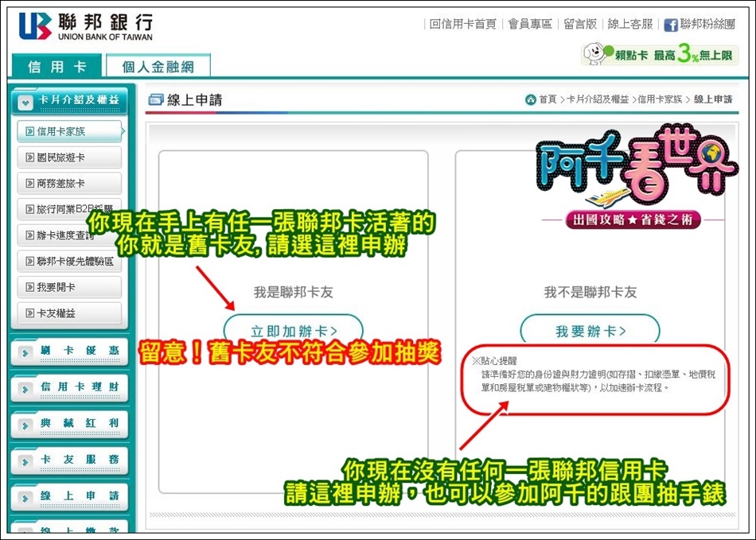Select 信用卡家族 in the sidebar
Viewport: 756px width, 540px height.
(69, 131)
